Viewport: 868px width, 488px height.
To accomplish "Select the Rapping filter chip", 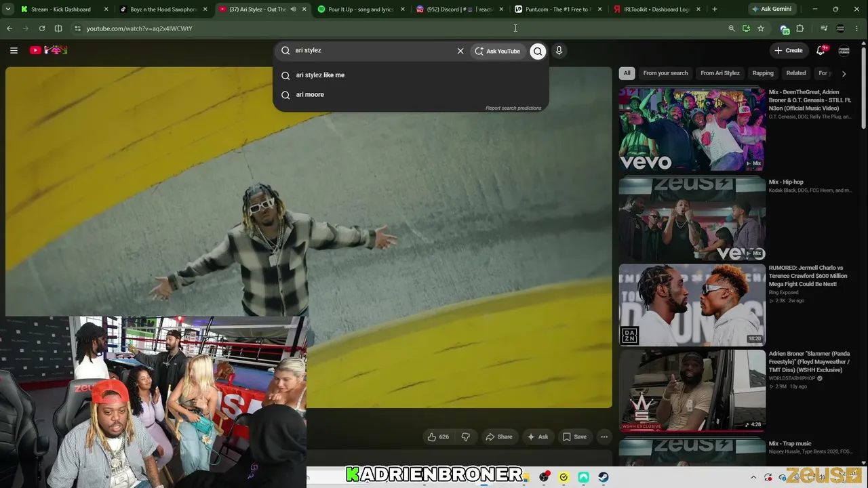I will tap(763, 73).
